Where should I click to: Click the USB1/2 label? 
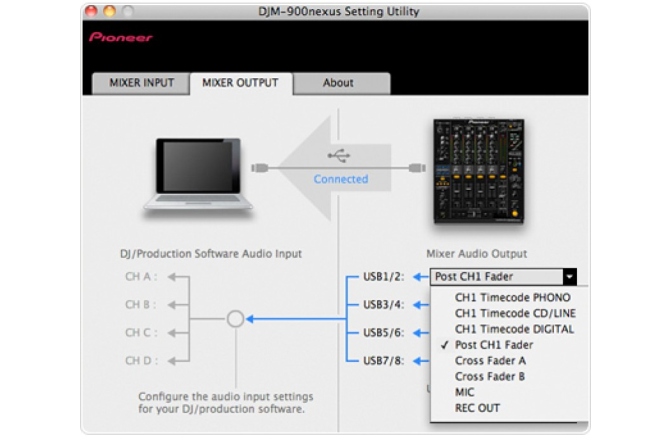point(384,277)
